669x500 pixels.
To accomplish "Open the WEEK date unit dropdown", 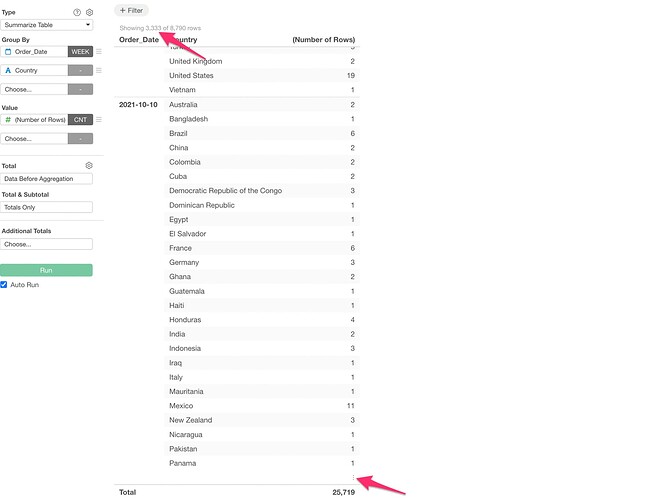I will pos(80,51).
